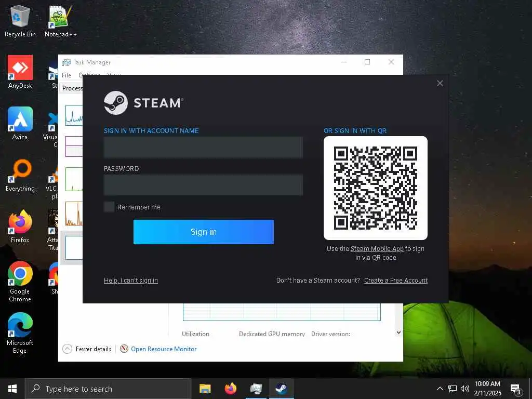Open the Recycle Bin desktop icon
The width and height of the screenshot is (532, 399).
(20, 21)
